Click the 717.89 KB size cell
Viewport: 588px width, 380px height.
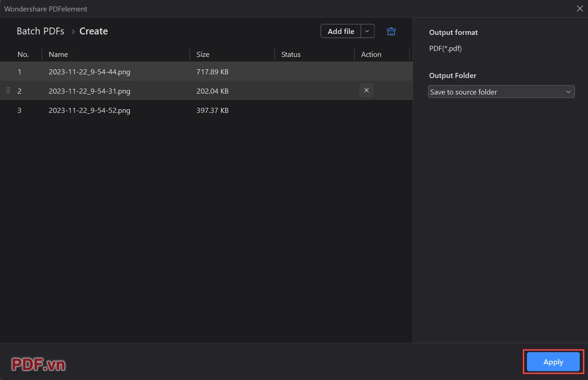(x=213, y=72)
